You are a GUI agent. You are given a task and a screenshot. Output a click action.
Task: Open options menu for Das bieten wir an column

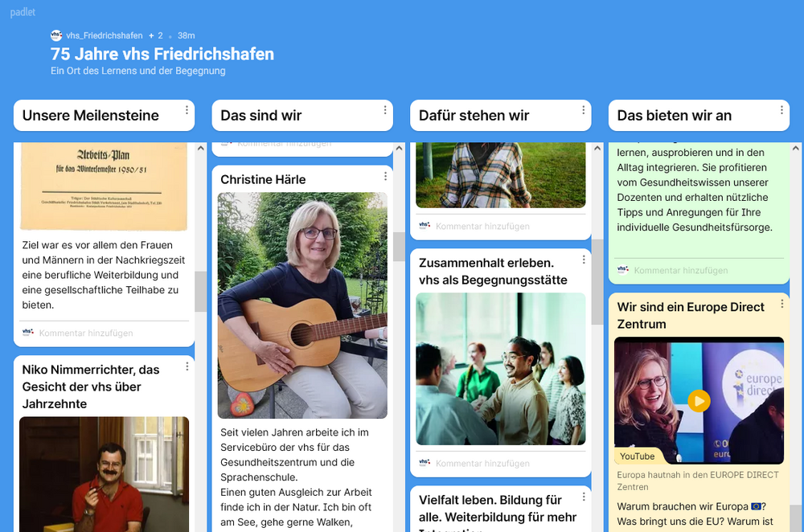[781, 109]
